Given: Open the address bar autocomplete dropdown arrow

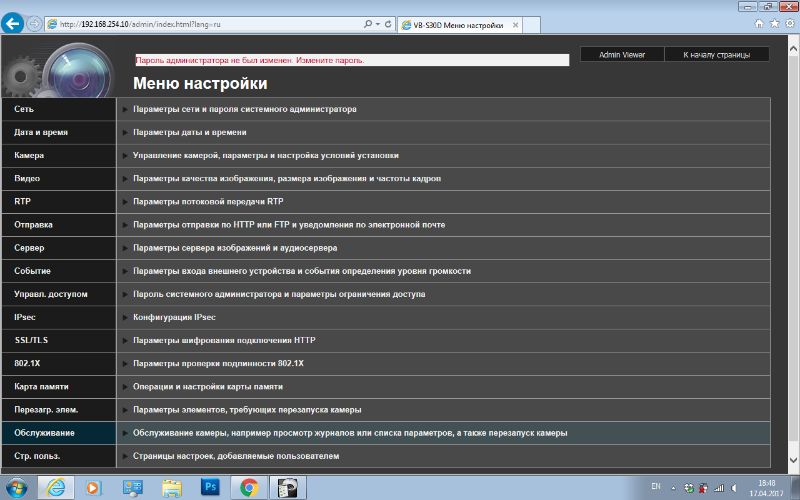Looking at the screenshot, I should pos(378,24).
